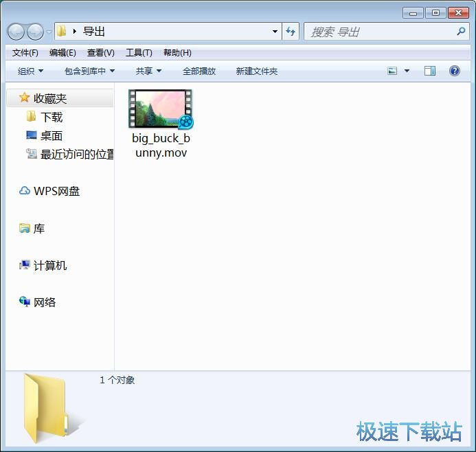Click the 计算机 computer icon
Image resolution: width=476 pixels, height=452 pixels.
click(25, 265)
